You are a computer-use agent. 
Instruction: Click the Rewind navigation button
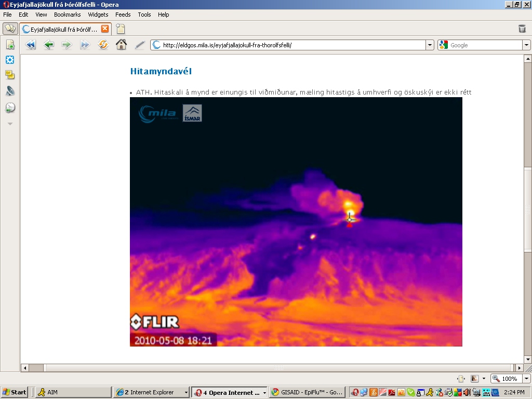pyautogui.click(x=31, y=45)
